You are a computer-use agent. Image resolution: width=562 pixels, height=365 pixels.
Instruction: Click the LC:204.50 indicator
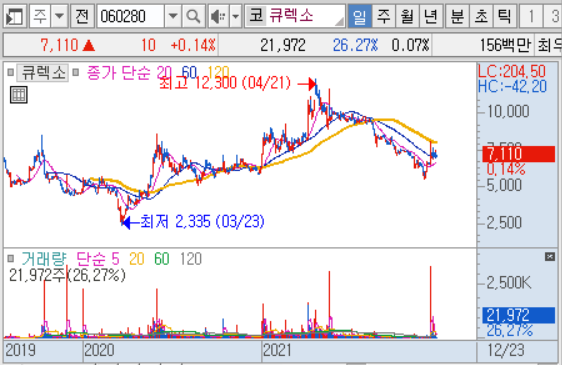[x=512, y=71]
